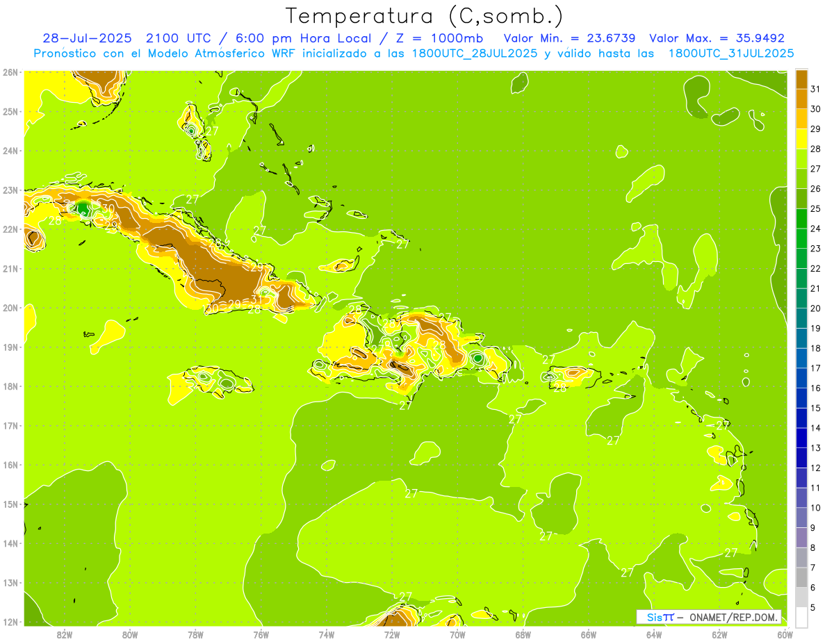This screenshot has height=644, width=834.
Task: Click the "1800UTC_28JUL2025" initialization time text
Action: click(x=475, y=53)
